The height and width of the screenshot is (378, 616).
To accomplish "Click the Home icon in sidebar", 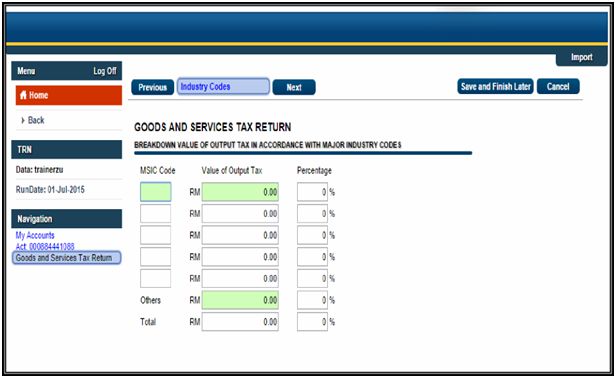I will 23,95.
